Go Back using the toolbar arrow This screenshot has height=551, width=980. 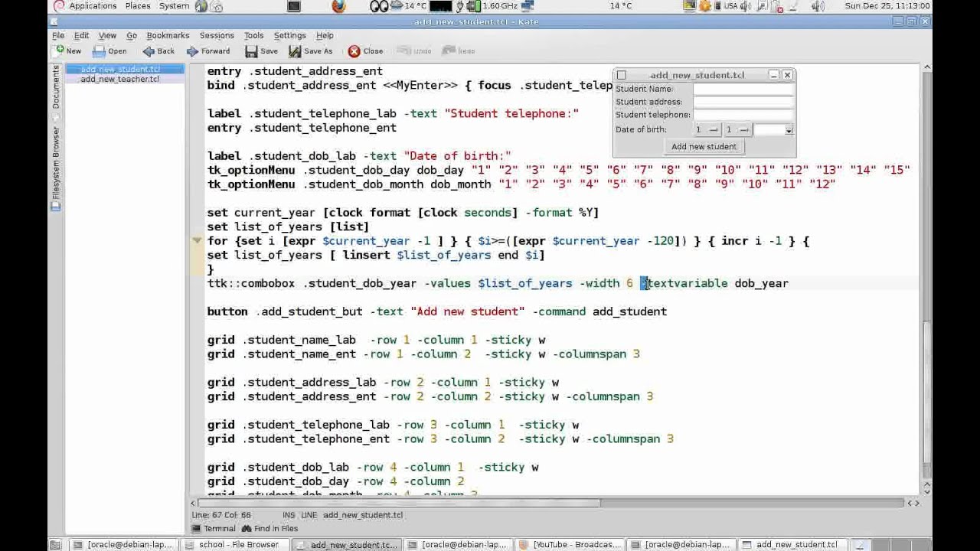click(148, 51)
